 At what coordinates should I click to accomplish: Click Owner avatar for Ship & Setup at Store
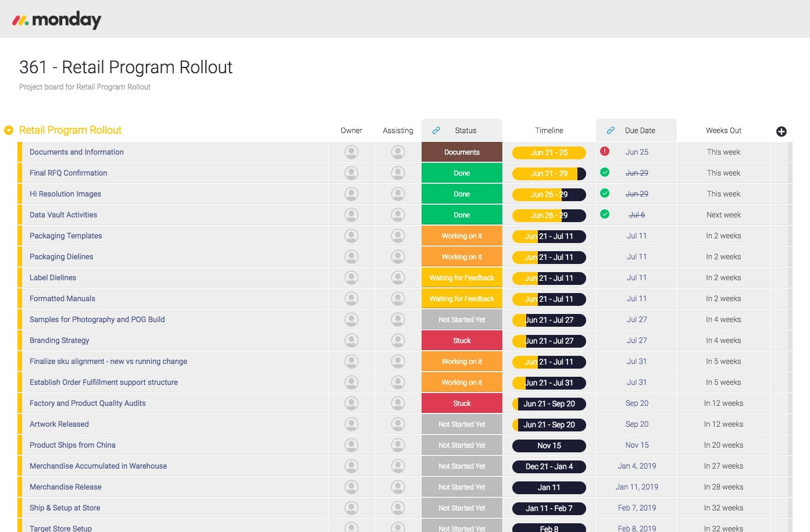[x=351, y=508]
